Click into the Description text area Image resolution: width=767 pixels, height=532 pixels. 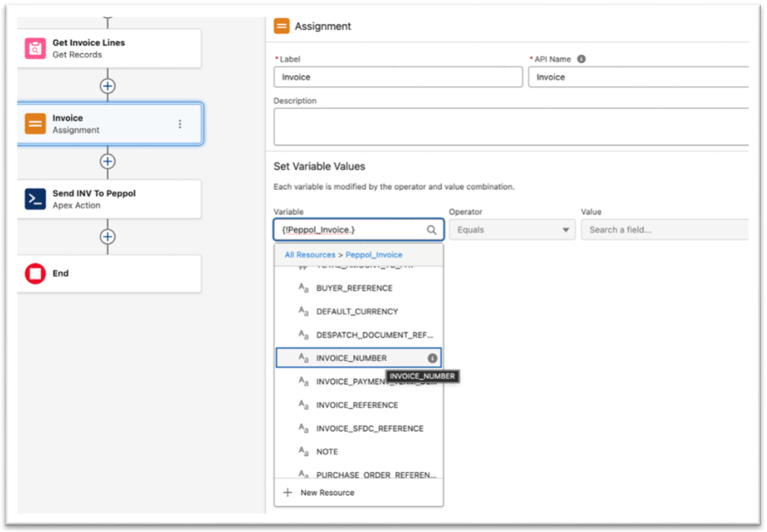coord(510,127)
